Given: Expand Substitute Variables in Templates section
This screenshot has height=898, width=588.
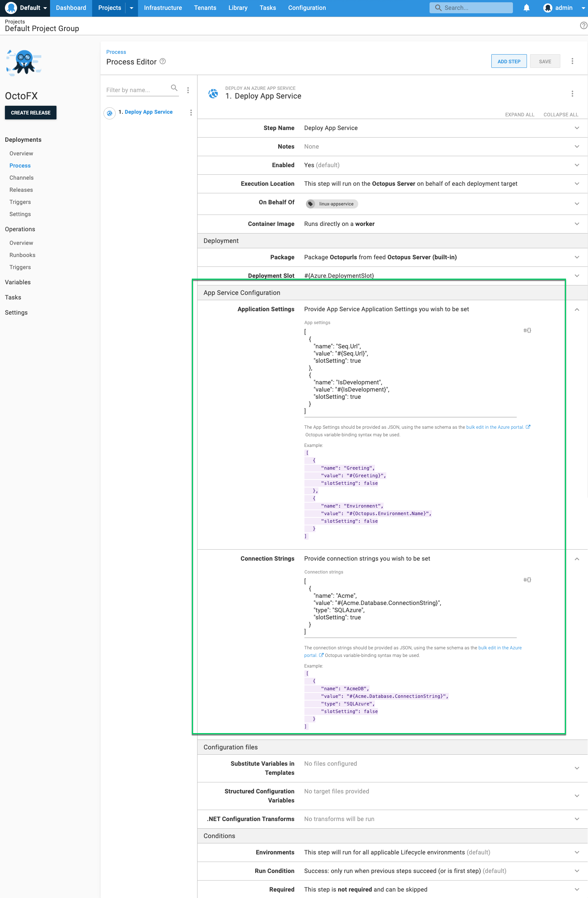Looking at the screenshot, I should click(x=577, y=768).
